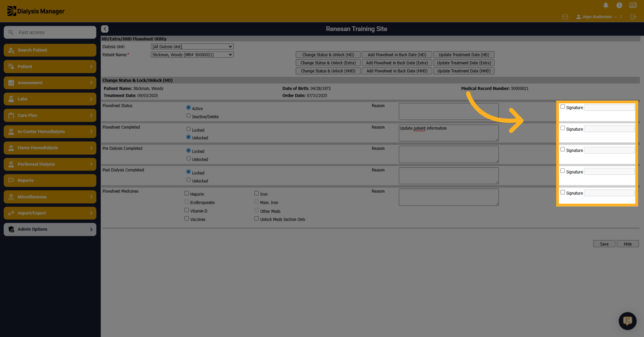Click the Hide button
Screen dimensions: 644x337
[628, 244]
